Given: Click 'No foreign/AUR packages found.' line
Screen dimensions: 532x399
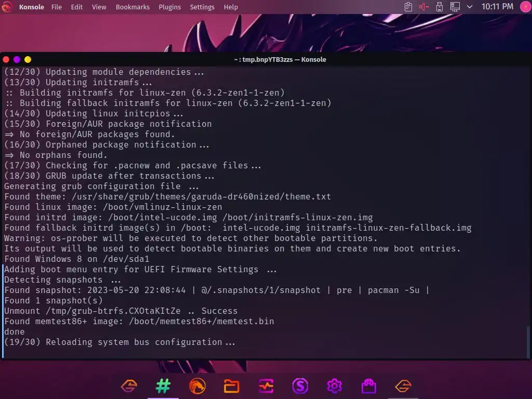Looking at the screenshot, I should point(89,135).
